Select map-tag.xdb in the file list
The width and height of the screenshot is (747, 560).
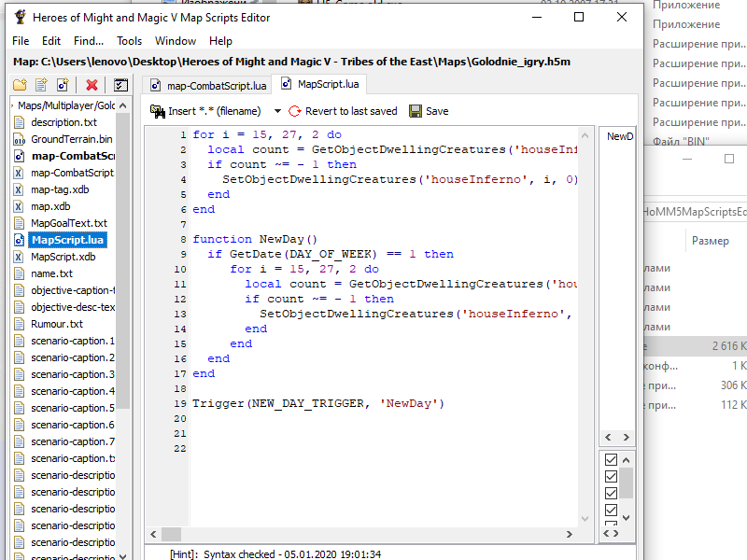pyautogui.click(x=60, y=190)
